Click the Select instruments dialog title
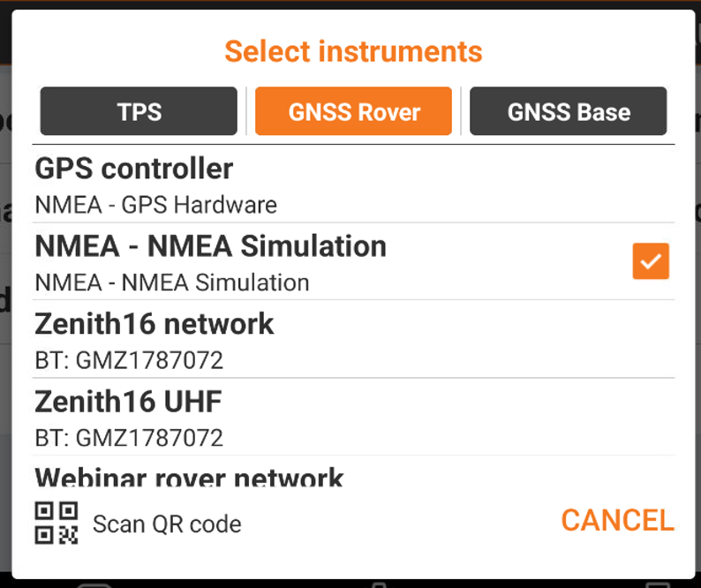 353,51
